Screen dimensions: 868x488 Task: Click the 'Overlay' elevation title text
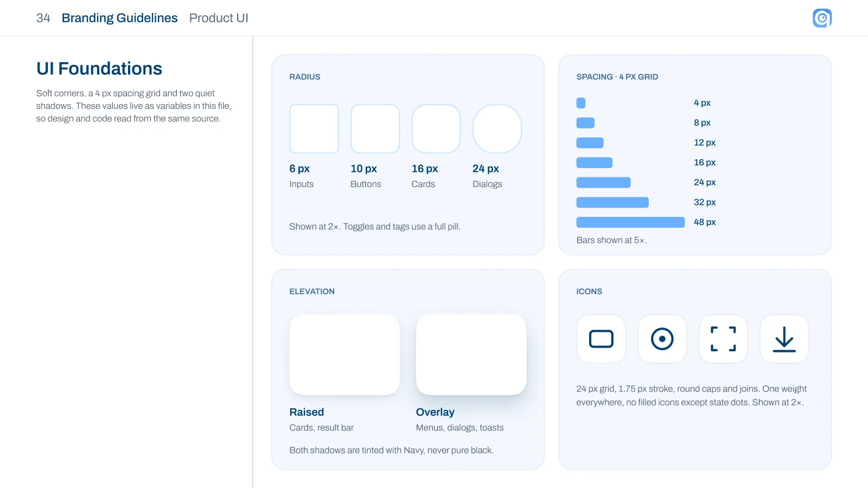tap(435, 412)
